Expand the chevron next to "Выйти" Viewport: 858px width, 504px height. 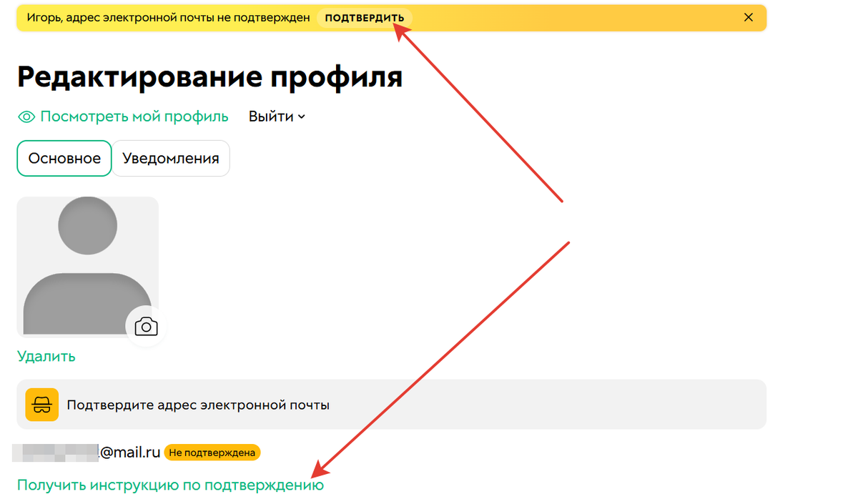(300, 117)
